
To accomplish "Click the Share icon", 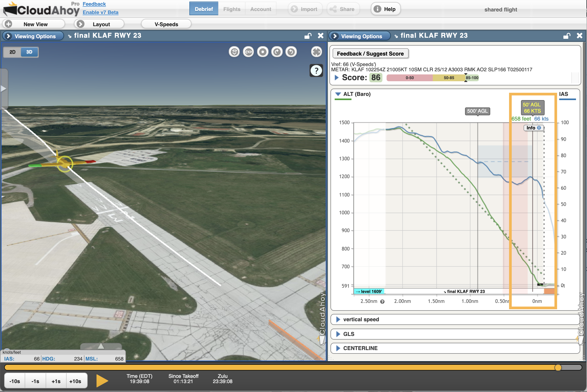I will tap(333, 9).
